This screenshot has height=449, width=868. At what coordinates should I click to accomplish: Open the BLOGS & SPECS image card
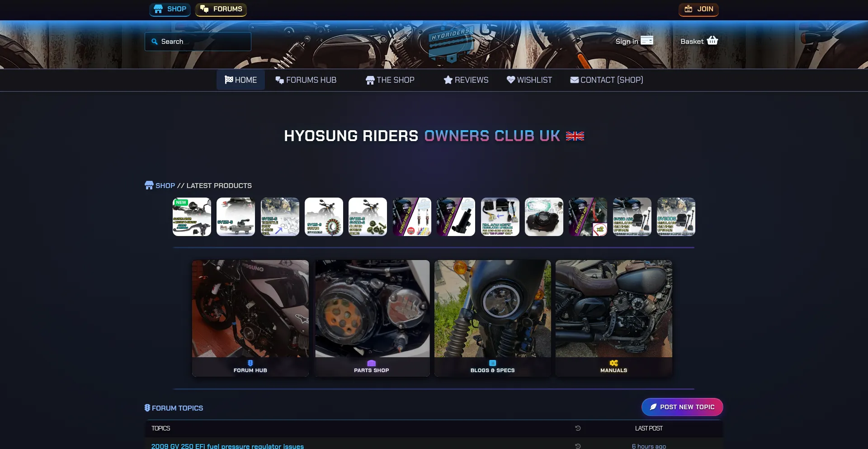493,318
